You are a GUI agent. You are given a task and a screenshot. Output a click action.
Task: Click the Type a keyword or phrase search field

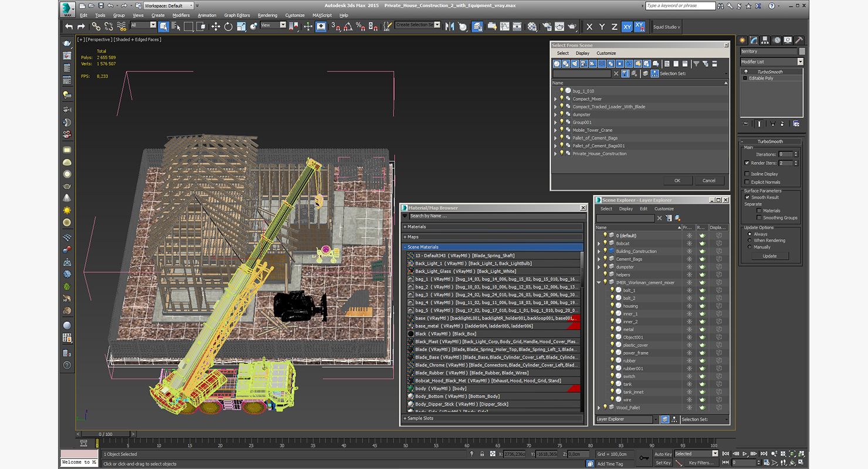[x=680, y=5]
